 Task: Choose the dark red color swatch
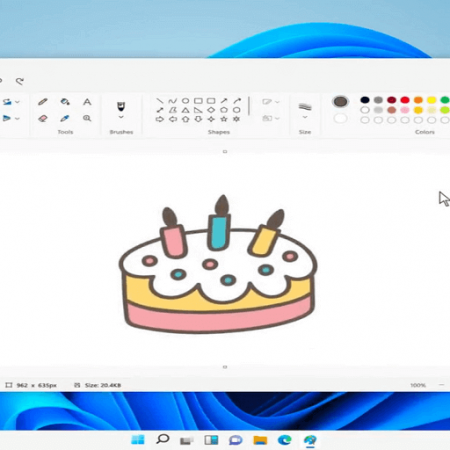pyautogui.click(x=392, y=100)
